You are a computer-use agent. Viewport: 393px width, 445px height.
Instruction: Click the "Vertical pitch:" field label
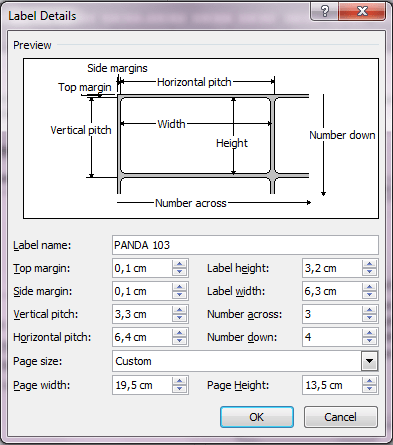(x=45, y=314)
